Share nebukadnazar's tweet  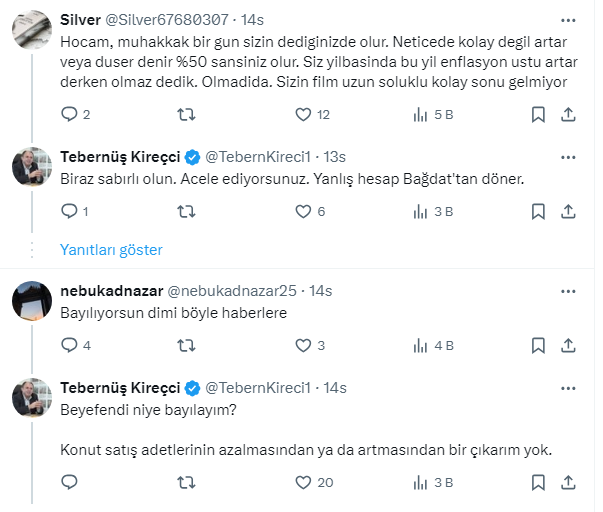[x=568, y=346]
